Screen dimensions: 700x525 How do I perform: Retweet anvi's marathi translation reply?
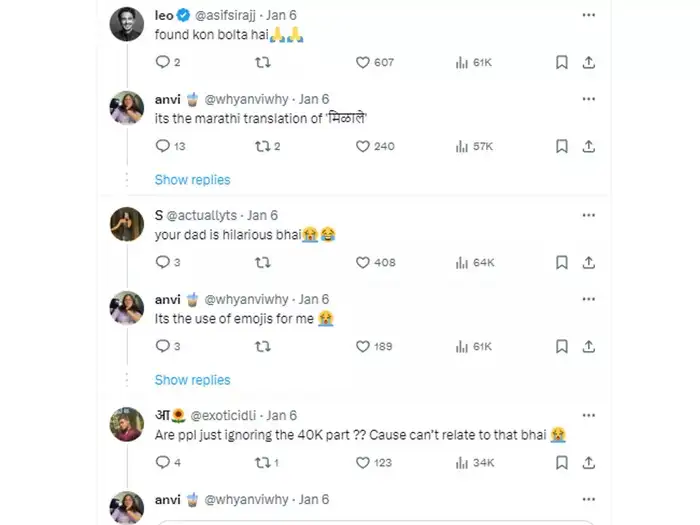coord(261,146)
